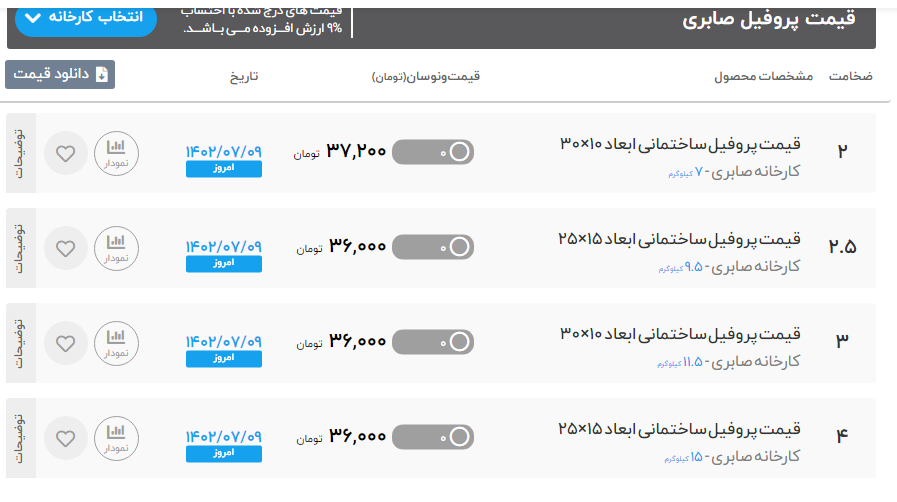Favorite the thickness 2 profile with heart icon
897x502 pixels.
(x=65, y=154)
